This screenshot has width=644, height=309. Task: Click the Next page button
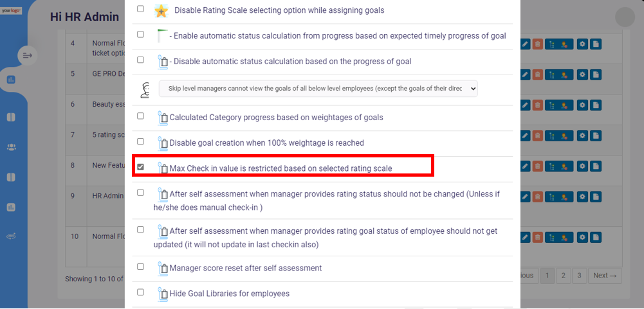tap(605, 276)
